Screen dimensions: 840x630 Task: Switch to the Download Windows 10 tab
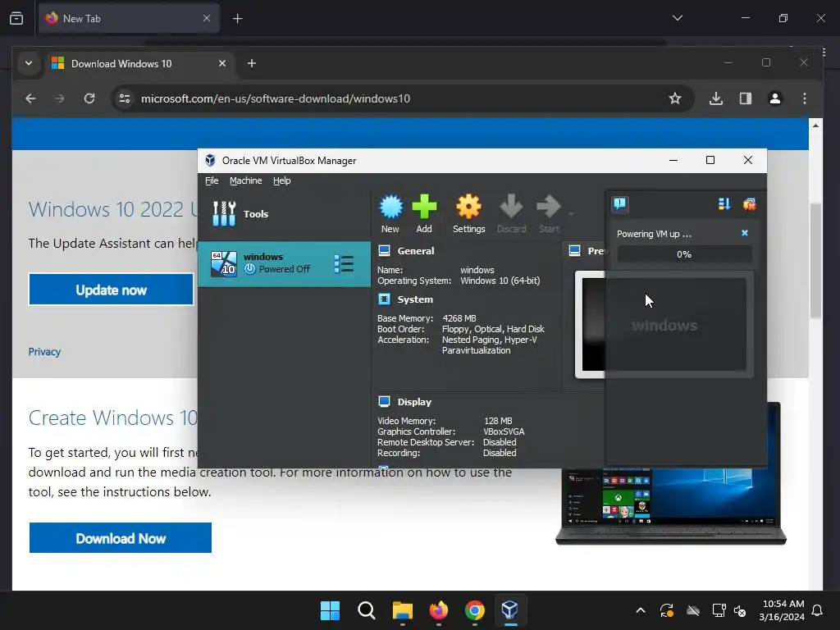[x=139, y=64]
